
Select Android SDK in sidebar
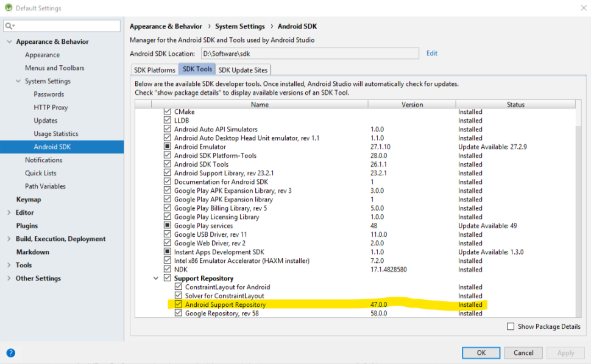tap(62, 147)
